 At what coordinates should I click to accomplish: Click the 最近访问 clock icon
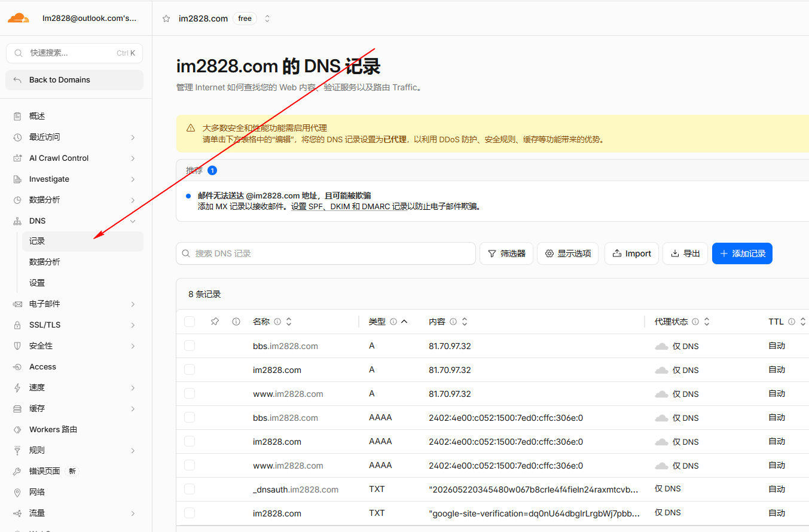tap(17, 137)
